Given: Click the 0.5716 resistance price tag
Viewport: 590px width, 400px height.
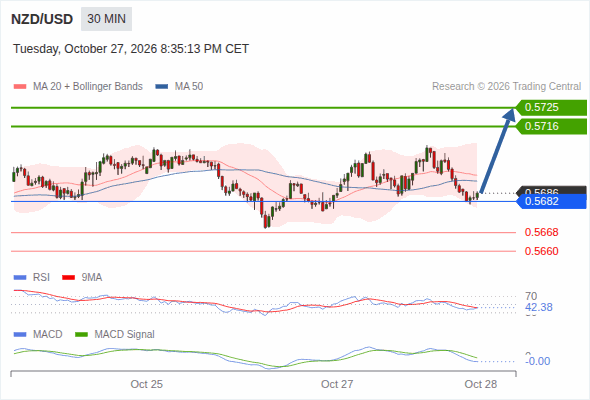Looking at the screenshot, I should click(x=551, y=126).
